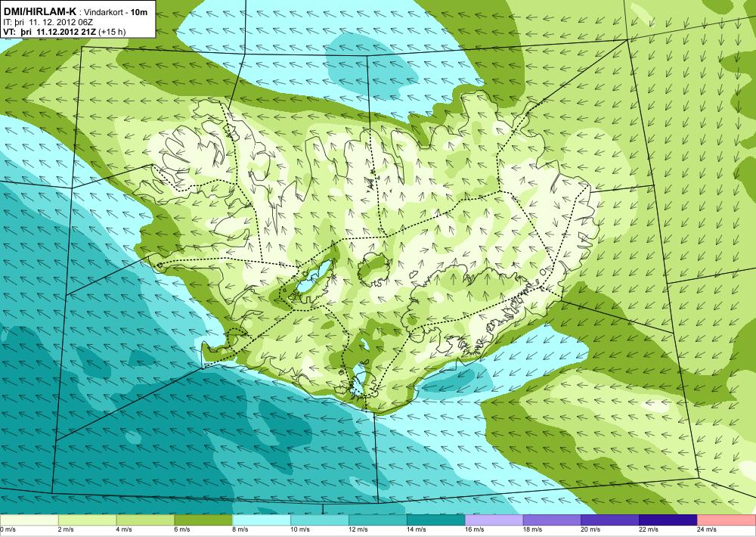The image size is (756, 537).
Task: Pick the light cyan 8–10 m/s legend swatch
Action: [x=262, y=520]
